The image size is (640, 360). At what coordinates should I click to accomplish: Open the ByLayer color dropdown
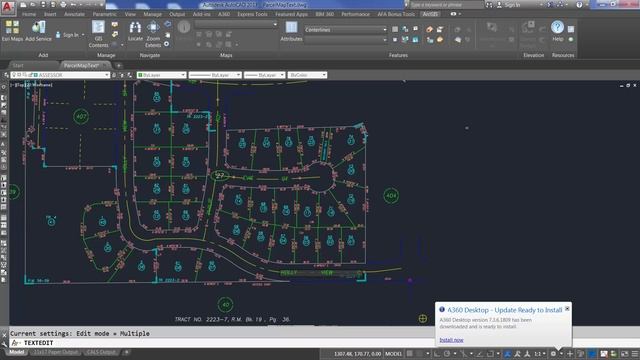[x=162, y=75]
